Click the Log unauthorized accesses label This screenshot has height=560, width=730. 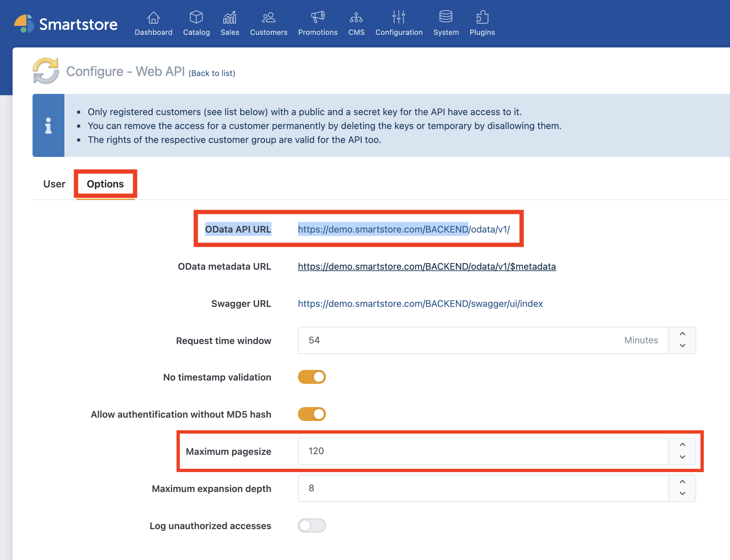point(210,526)
